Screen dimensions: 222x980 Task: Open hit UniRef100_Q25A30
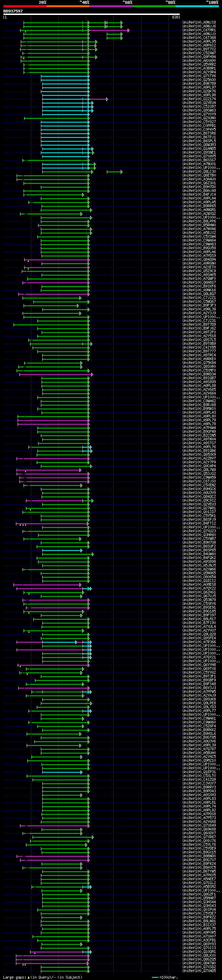click(199, 80)
